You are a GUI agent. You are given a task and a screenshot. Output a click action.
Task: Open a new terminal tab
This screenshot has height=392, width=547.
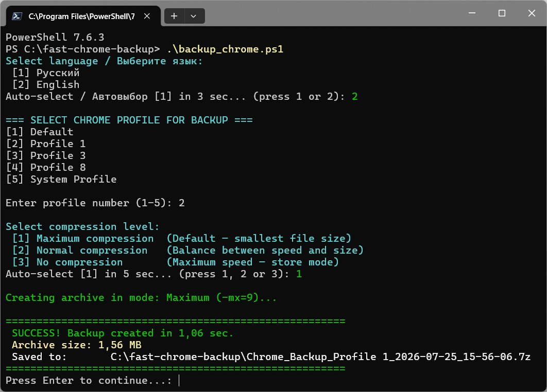pos(174,16)
